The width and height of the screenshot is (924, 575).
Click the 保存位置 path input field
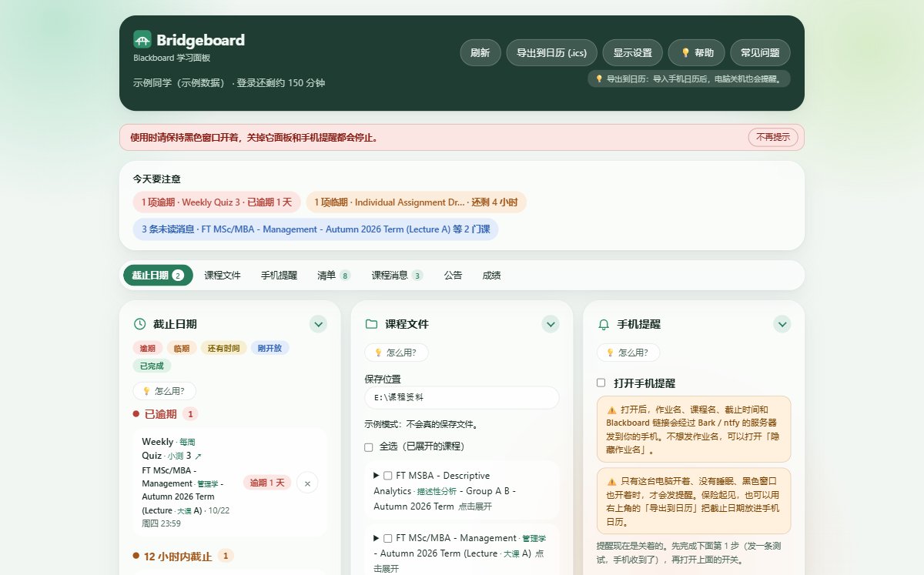462,398
